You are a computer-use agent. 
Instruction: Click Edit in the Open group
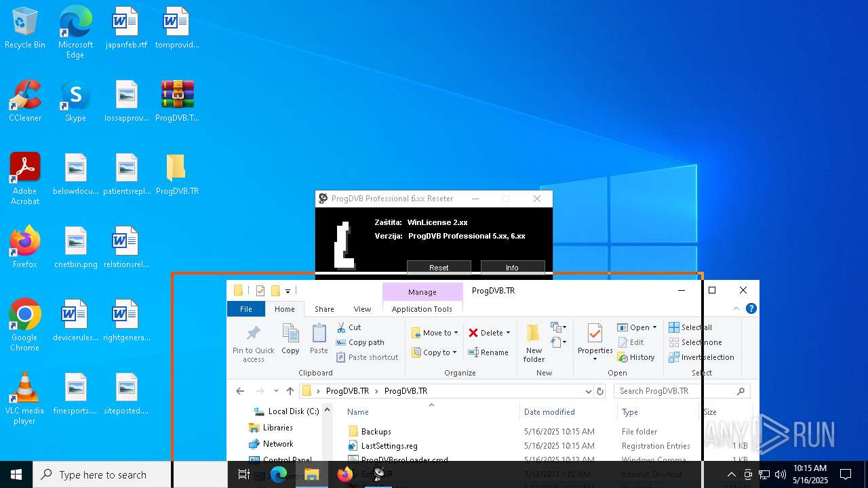(631, 342)
